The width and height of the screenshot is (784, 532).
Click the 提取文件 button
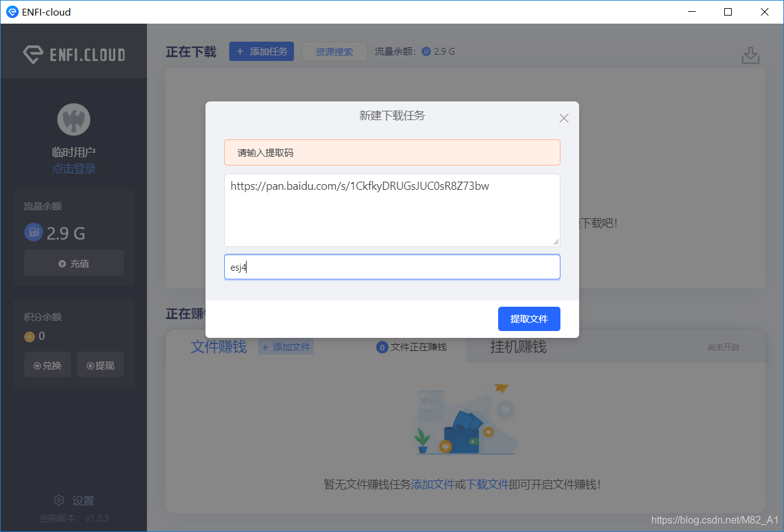(529, 319)
